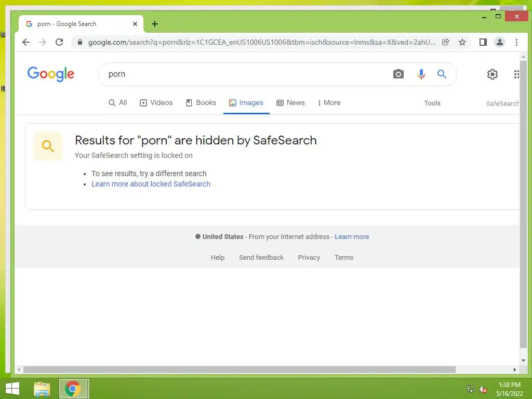Share this page via the share icon

pos(445,42)
